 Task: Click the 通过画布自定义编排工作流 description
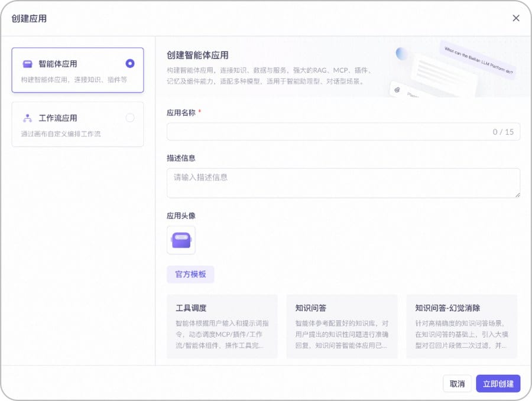coord(61,134)
